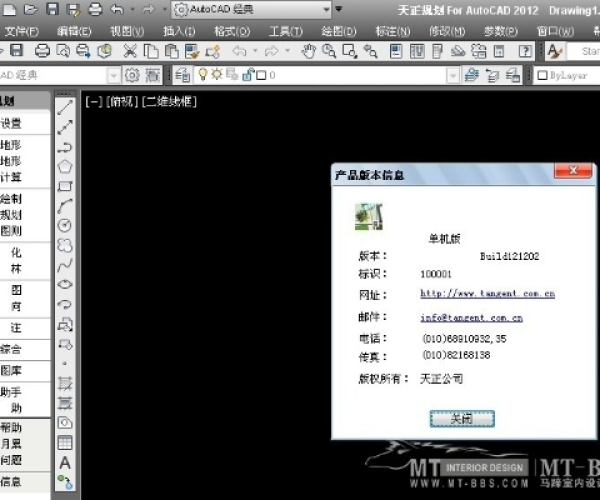The height and width of the screenshot is (500, 600).
Task: Activate the Pan hand tool
Action: pyautogui.click(x=308, y=51)
